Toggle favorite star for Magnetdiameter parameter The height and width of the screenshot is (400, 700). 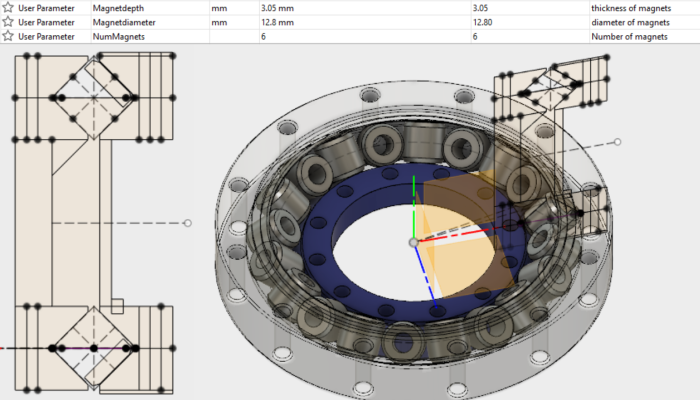coord(8,21)
